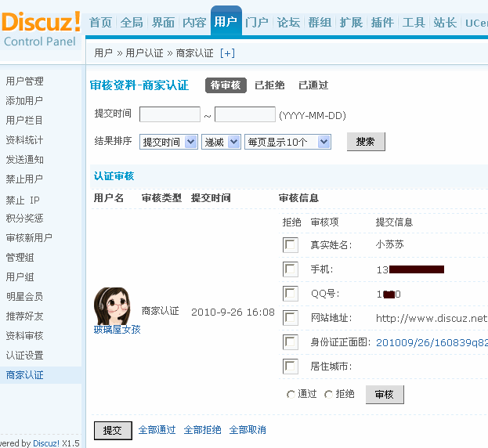Click the 全部通过 link
Image resolution: width=488 pixels, height=448 pixels.
[157, 430]
